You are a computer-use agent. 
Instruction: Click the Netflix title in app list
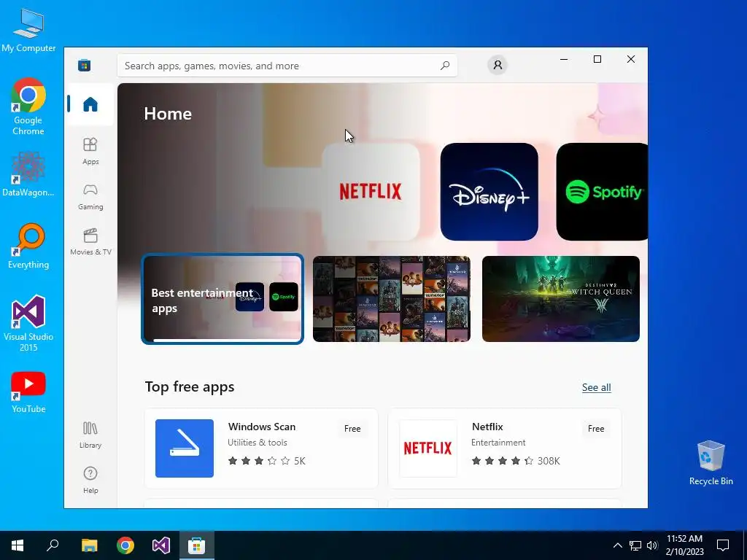point(487,427)
